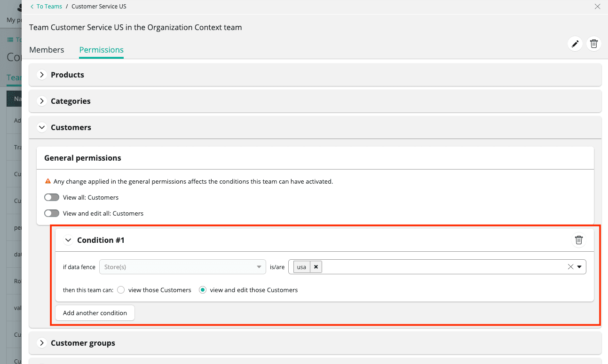Go back via the To Teams link
The image size is (608, 364).
(49, 6)
